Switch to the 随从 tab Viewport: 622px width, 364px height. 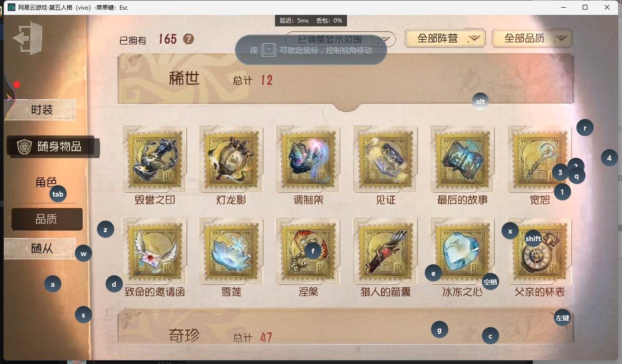point(40,248)
